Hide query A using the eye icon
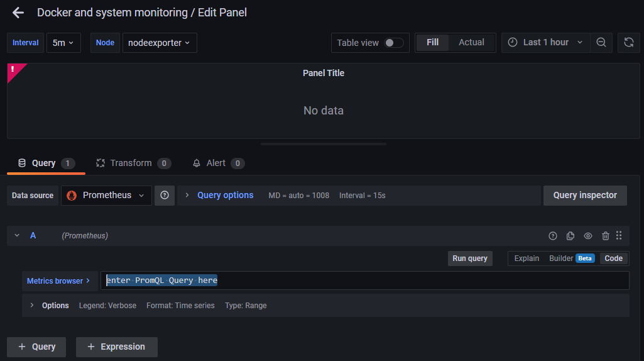Screen dimensions: 644x361 (588, 236)
